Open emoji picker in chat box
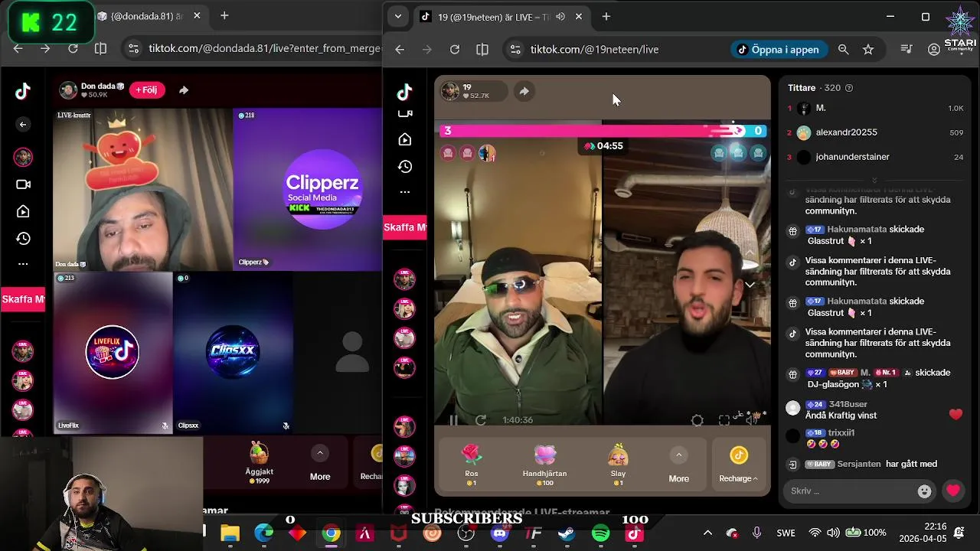The width and height of the screenshot is (980, 551). (x=924, y=491)
